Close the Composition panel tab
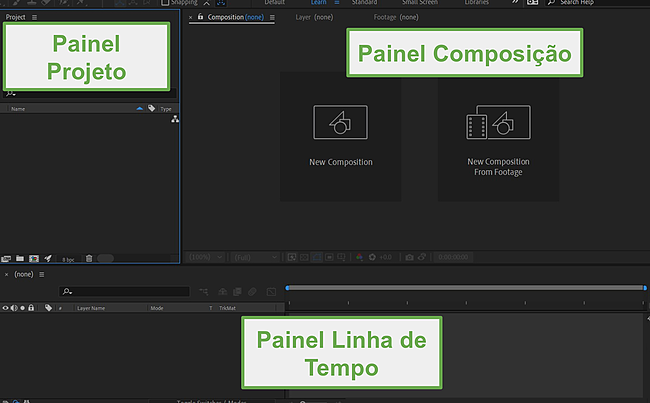Screen dimensions: 650x403 tap(191, 17)
